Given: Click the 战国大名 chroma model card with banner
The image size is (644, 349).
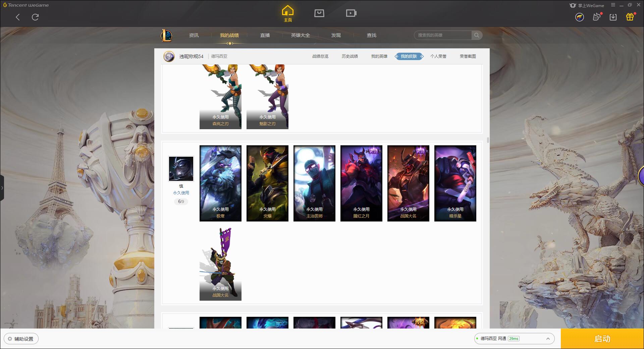Looking at the screenshot, I should click(x=220, y=263).
